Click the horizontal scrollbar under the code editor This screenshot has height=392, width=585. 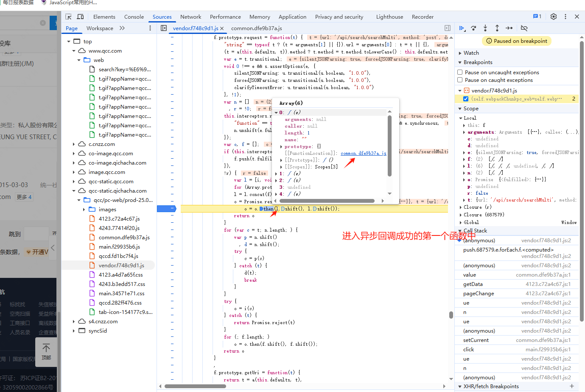pos(195,386)
